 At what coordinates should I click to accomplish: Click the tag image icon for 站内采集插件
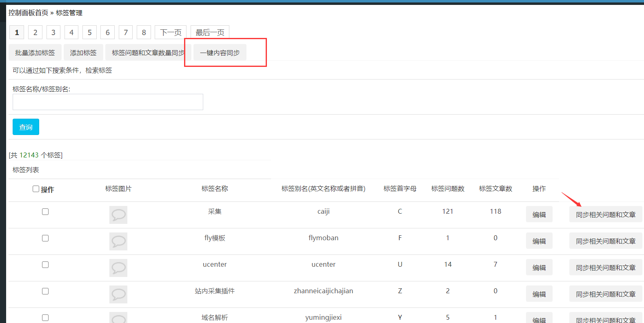click(118, 294)
